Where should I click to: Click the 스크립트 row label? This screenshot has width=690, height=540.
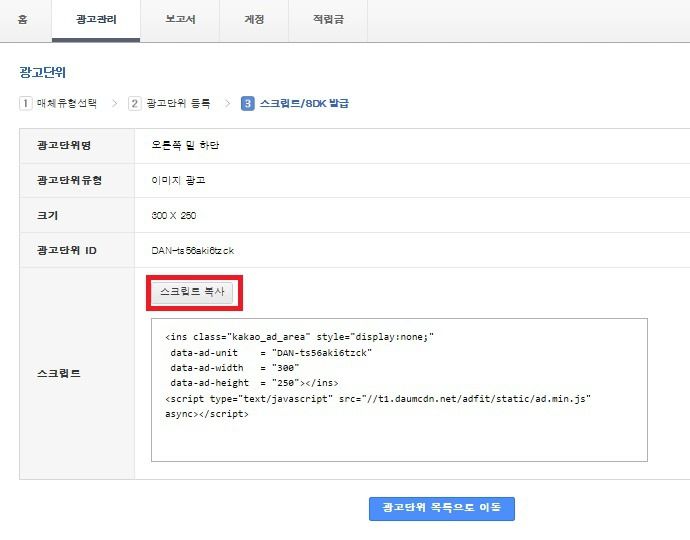coord(59,374)
